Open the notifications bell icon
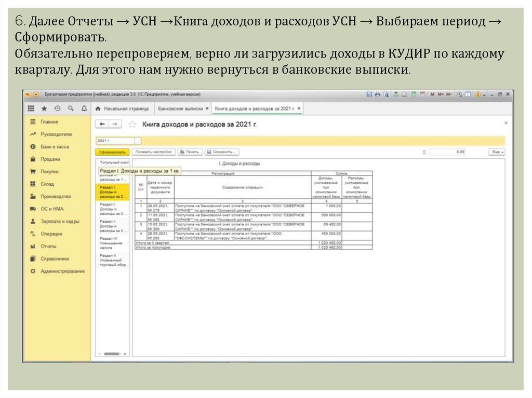The image size is (532, 398). [x=83, y=108]
